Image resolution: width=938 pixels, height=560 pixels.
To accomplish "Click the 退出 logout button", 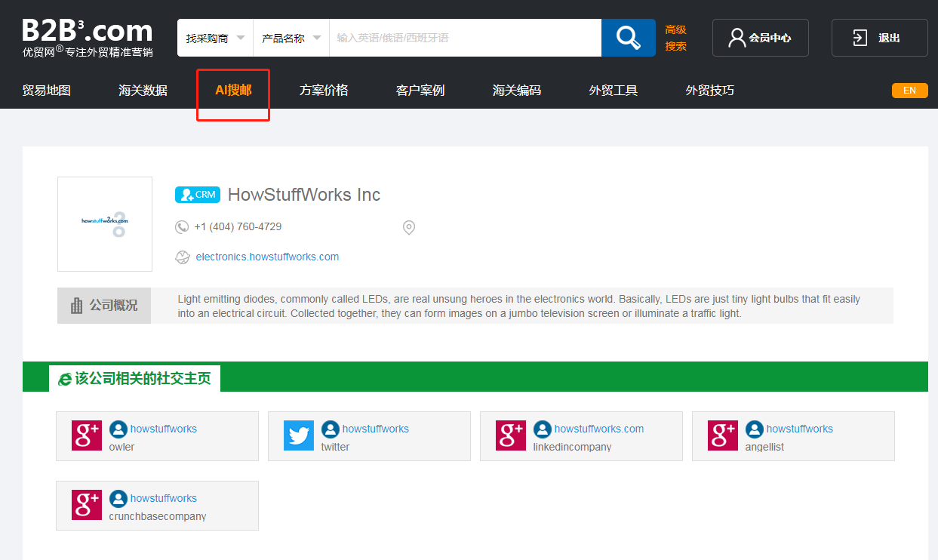I will tap(880, 38).
